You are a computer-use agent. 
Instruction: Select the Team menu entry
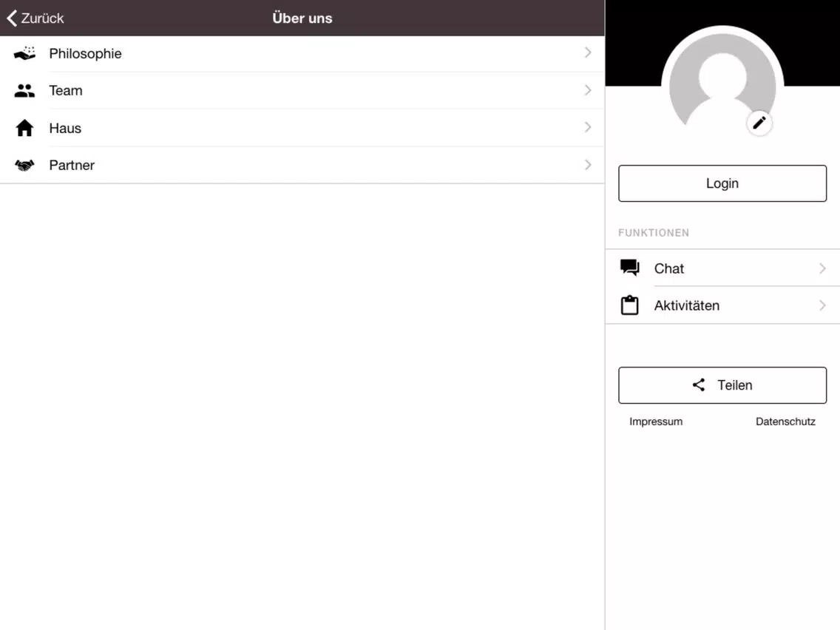[x=302, y=90]
